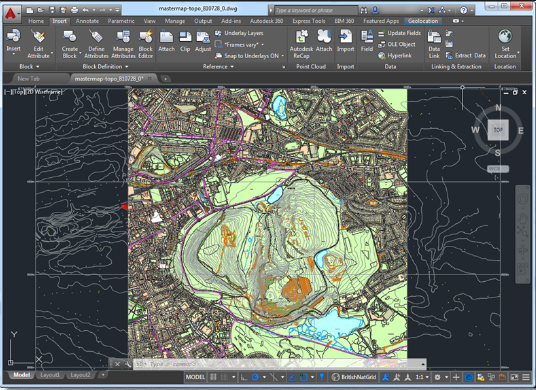The height and width of the screenshot is (390, 536).
Task: Toggle the grid display in status bar
Action: pos(213,377)
